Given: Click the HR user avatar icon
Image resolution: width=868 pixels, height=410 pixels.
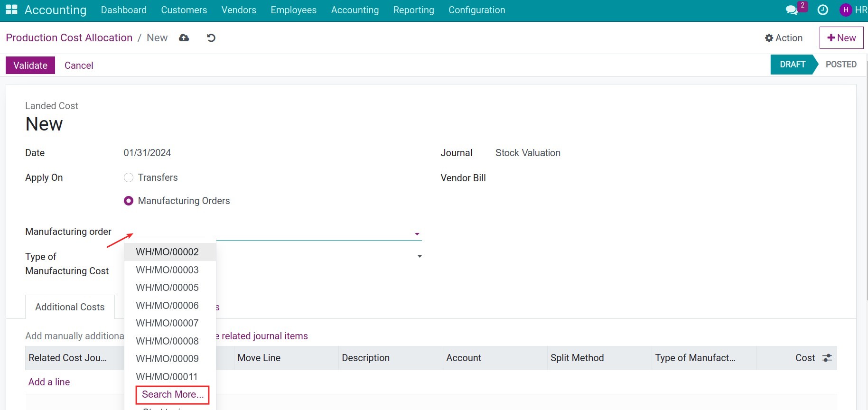Looking at the screenshot, I should 845,10.
